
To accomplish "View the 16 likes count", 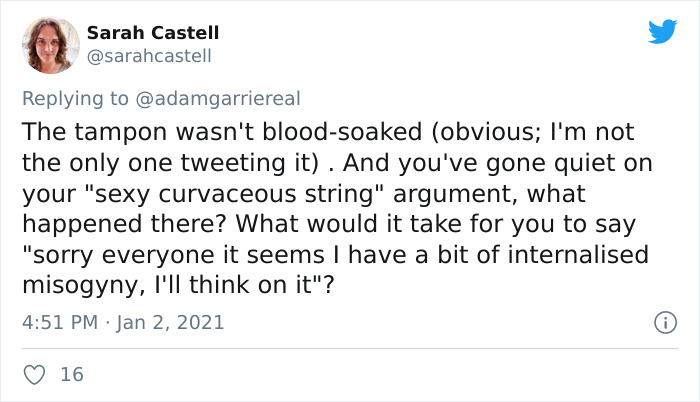I will click(x=71, y=374).
